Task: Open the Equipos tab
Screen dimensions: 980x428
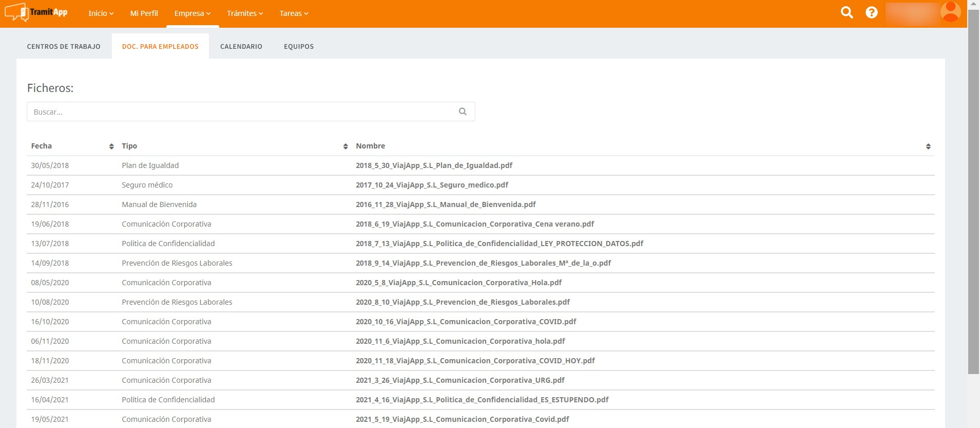Action: [x=299, y=46]
